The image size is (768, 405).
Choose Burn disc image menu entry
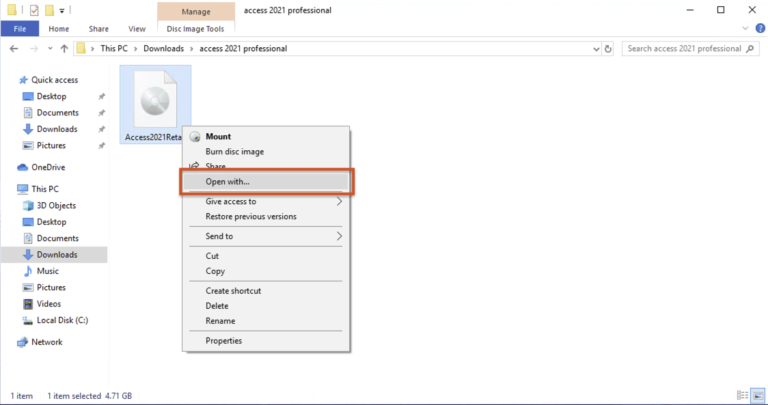(x=267, y=152)
